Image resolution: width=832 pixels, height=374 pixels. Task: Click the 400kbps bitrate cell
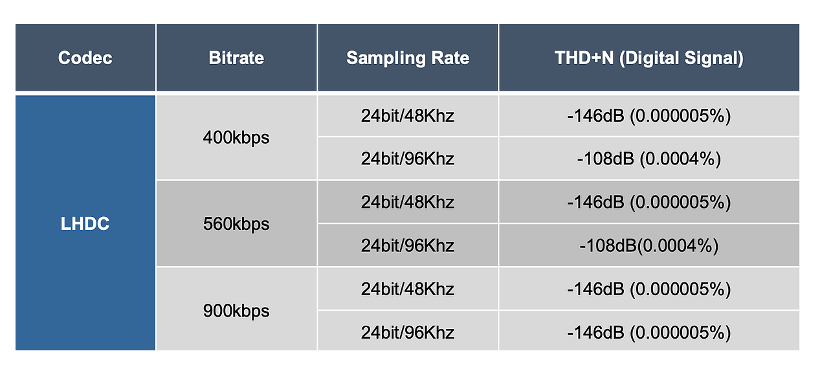[x=237, y=137]
